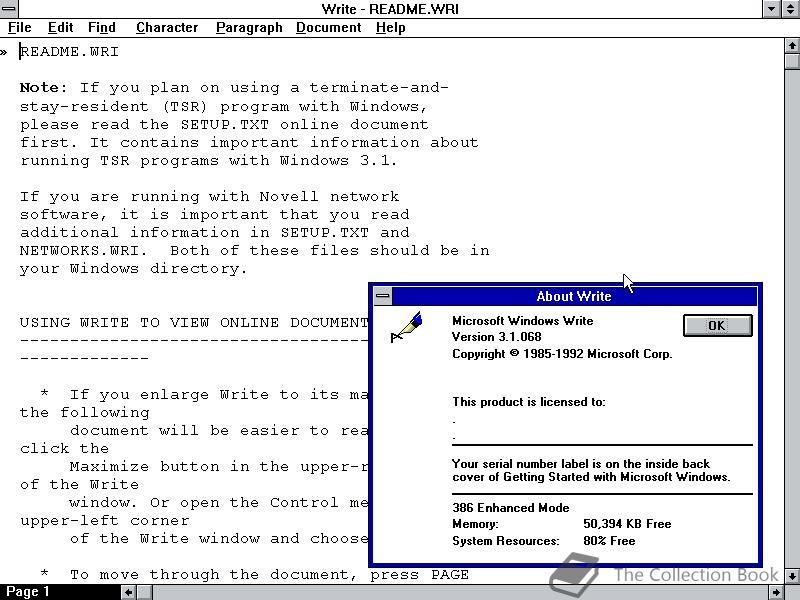This screenshot has width=800, height=600.
Task: Click the Page 1 status indicator
Action: click(28, 592)
